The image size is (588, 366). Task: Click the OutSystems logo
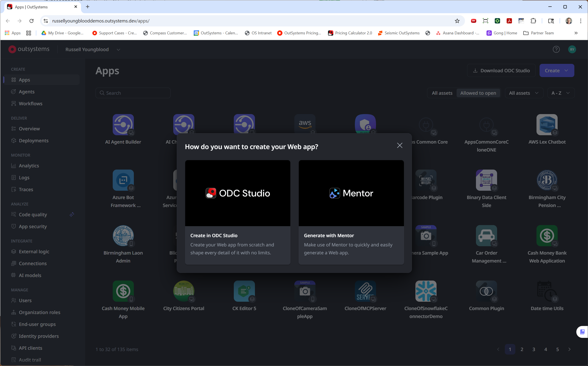(29, 49)
